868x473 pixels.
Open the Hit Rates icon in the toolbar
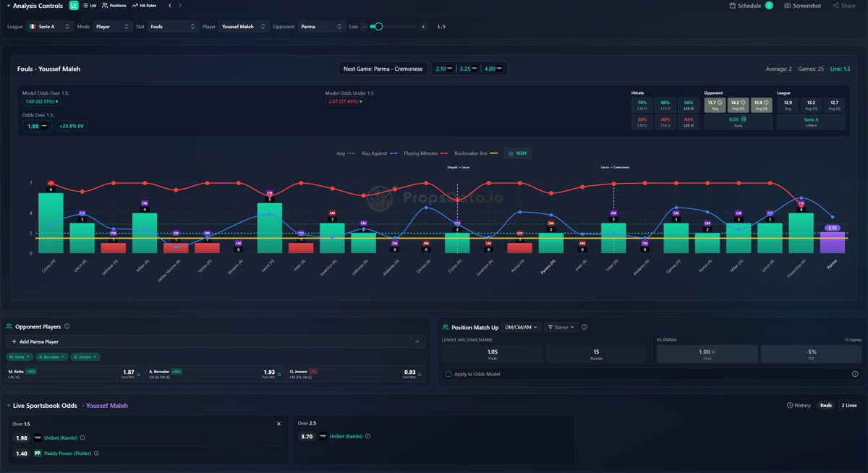141,5
